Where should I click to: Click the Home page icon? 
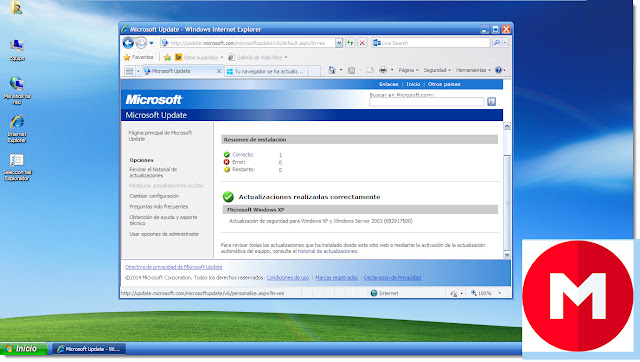[x=332, y=70]
